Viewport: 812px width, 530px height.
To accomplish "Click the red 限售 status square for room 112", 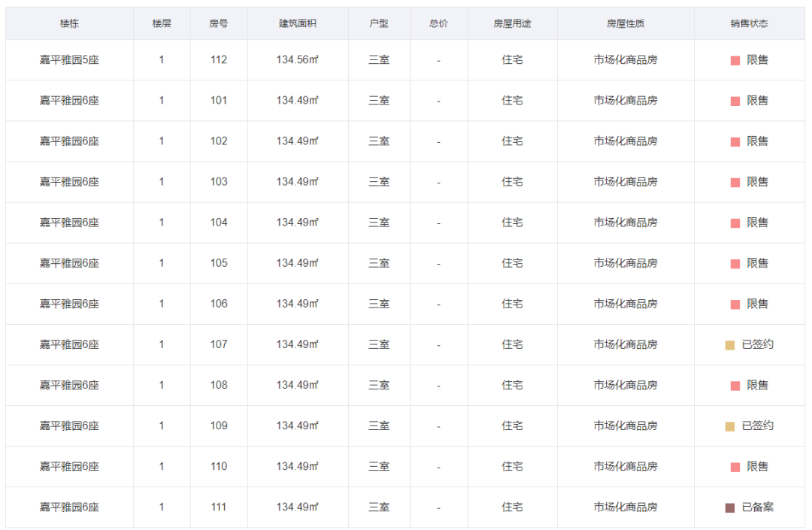I will coord(735,60).
